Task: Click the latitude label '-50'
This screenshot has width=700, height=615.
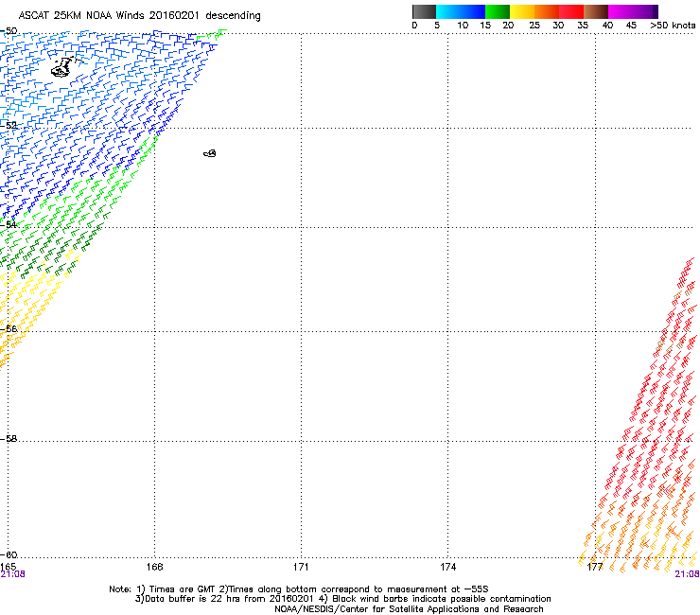Action: [9, 31]
